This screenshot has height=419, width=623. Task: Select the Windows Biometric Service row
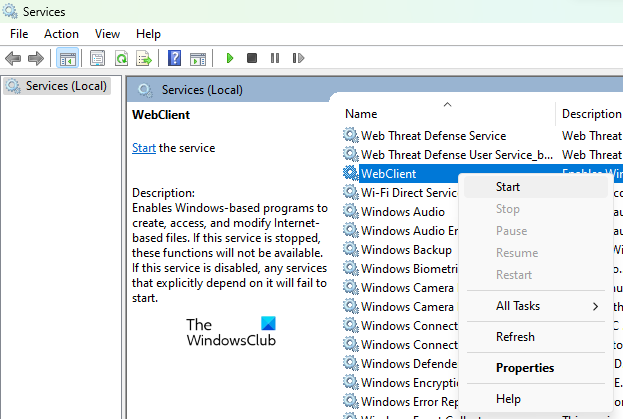pyautogui.click(x=400, y=269)
